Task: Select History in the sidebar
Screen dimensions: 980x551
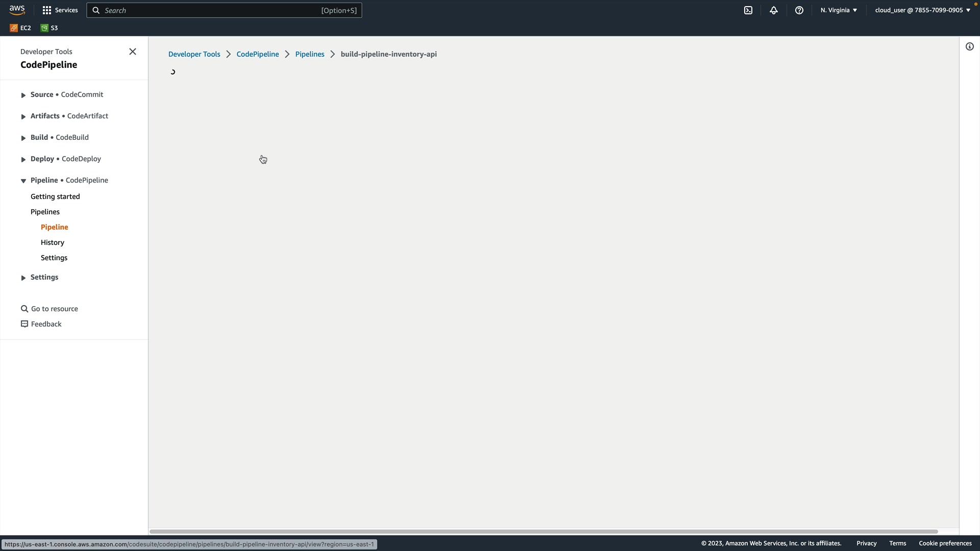Action: click(x=53, y=242)
